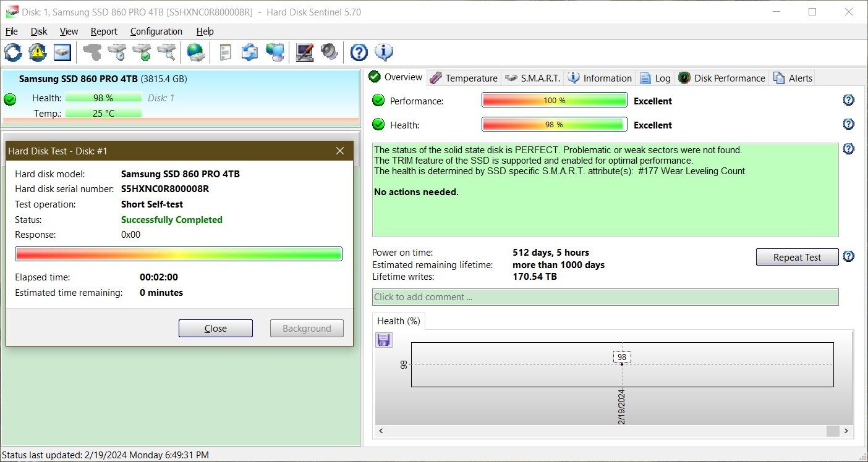The height and width of the screenshot is (462, 868).
Task: Switch to the Temperature tab
Action: pyautogui.click(x=464, y=78)
